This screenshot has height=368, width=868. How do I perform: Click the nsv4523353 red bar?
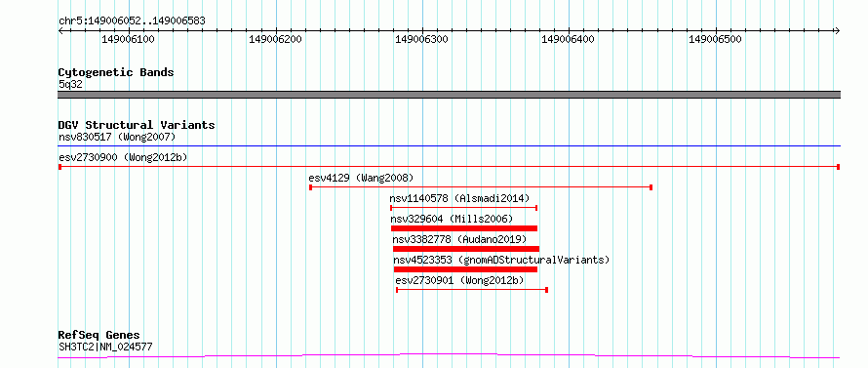tap(465, 269)
